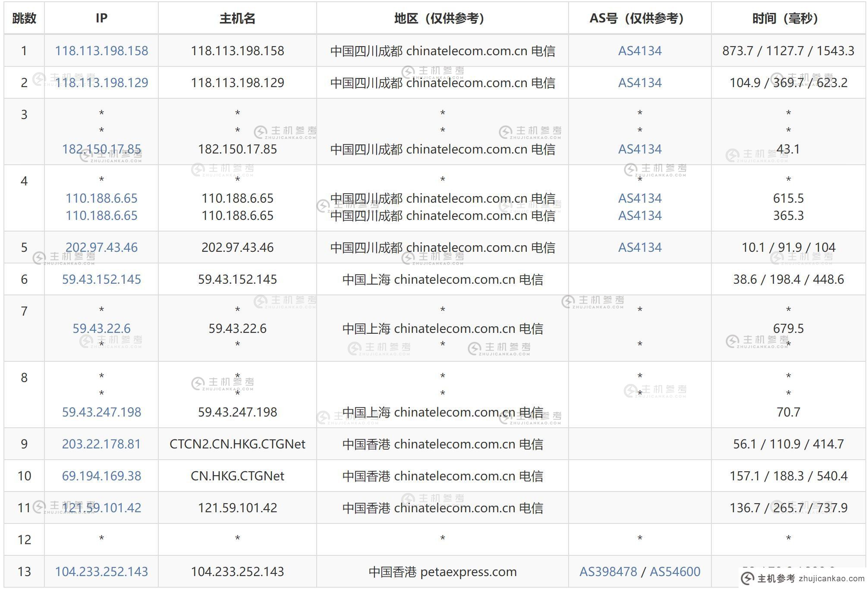This screenshot has width=868, height=589.
Task: Open the AS54600 link
Action: pyautogui.click(x=675, y=572)
